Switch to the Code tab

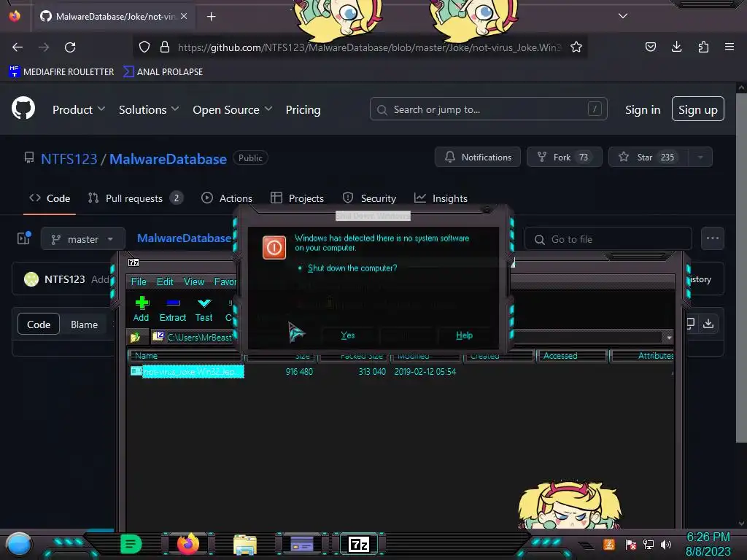50,198
